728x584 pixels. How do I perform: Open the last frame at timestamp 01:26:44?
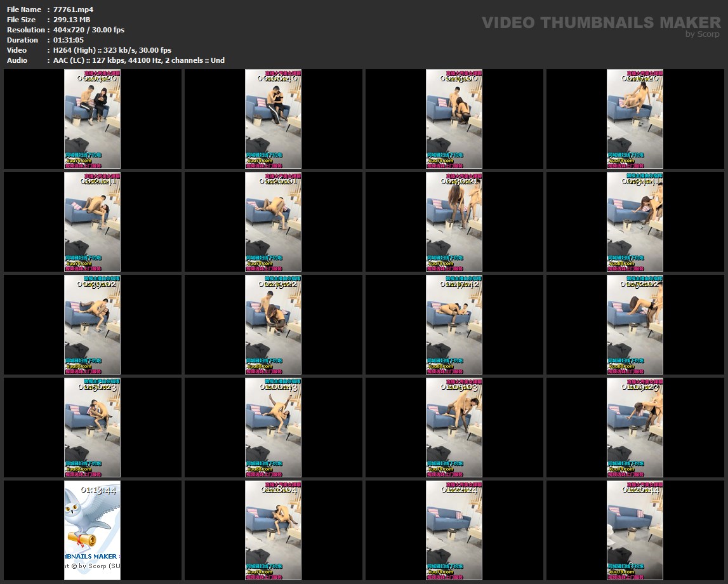coord(635,530)
